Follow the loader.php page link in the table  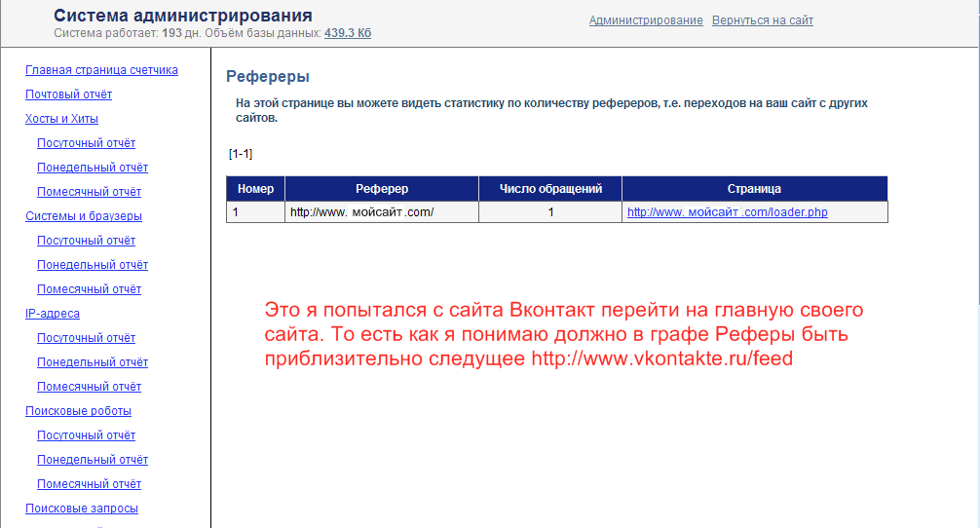tap(727, 212)
